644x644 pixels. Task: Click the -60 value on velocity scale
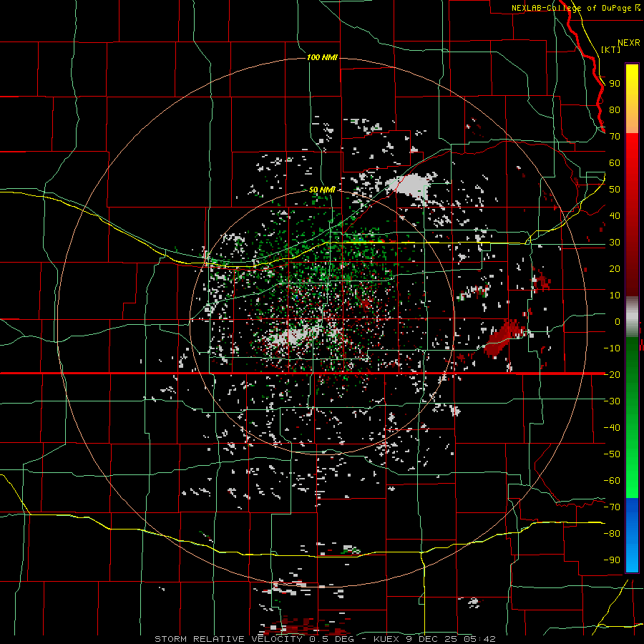612,481
